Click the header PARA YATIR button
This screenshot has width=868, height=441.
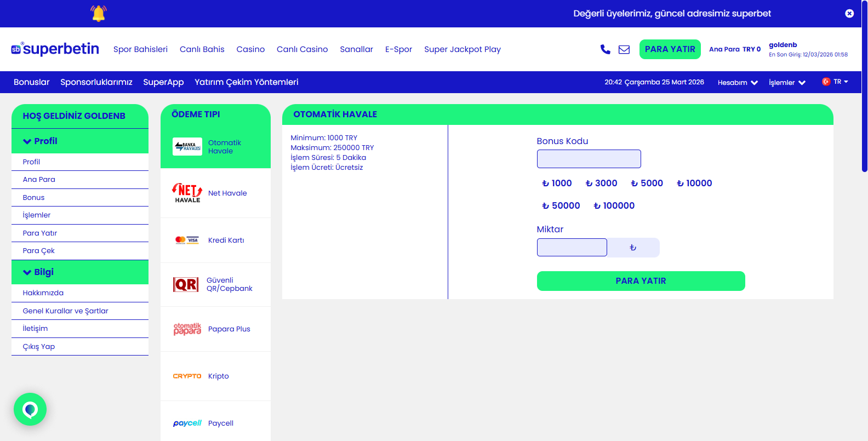coord(670,49)
